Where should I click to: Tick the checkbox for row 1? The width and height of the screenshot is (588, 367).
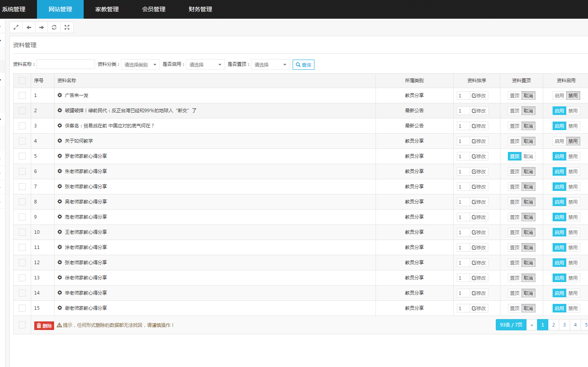pyautogui.click(x=22, y=95)
